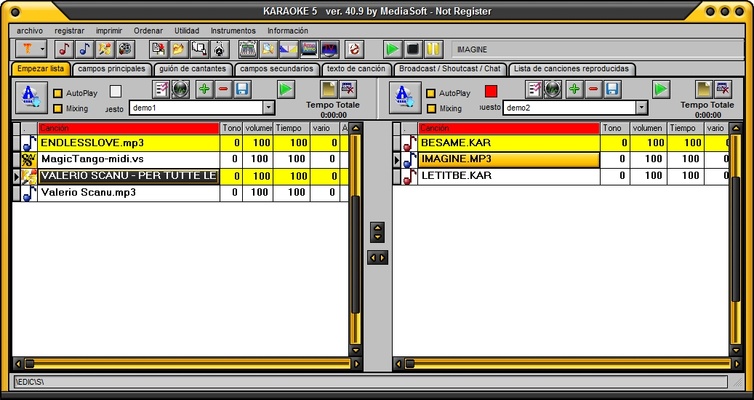This screenshot has height=400, width=754.
Task: Open the demo1 playlist dropdown
Action: (x=268, y=108)
